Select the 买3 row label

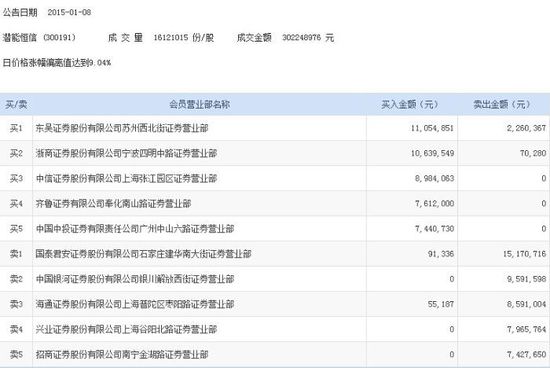pos(16,179)
